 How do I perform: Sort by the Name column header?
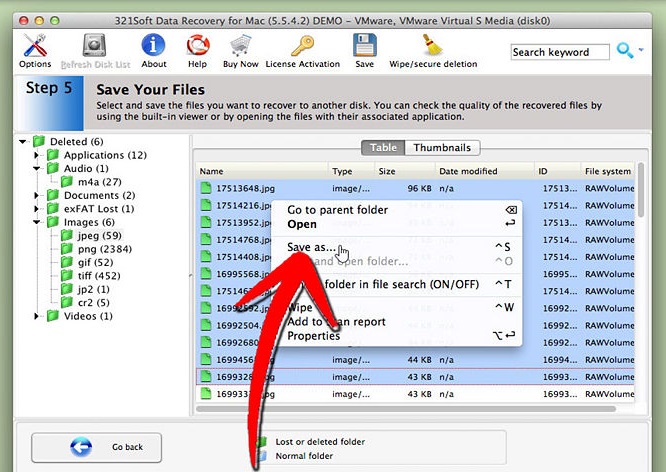pos(262,171)
